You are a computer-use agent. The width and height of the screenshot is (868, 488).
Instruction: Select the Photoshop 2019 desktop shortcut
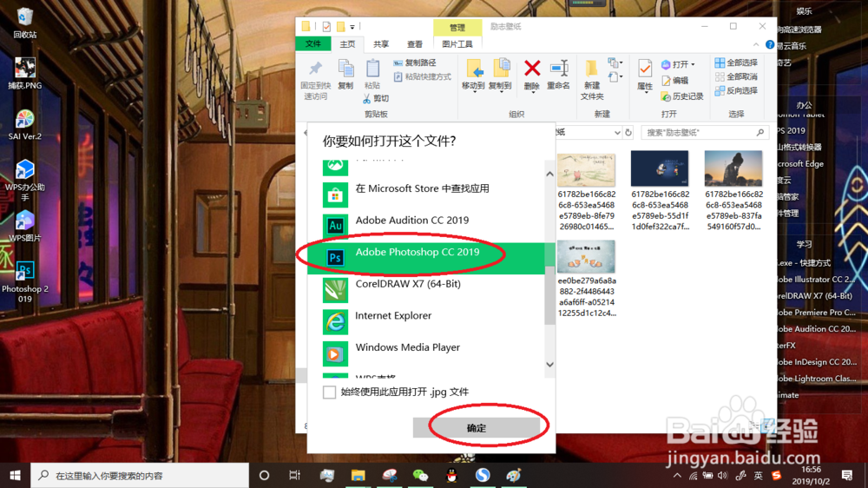(25, 282)
